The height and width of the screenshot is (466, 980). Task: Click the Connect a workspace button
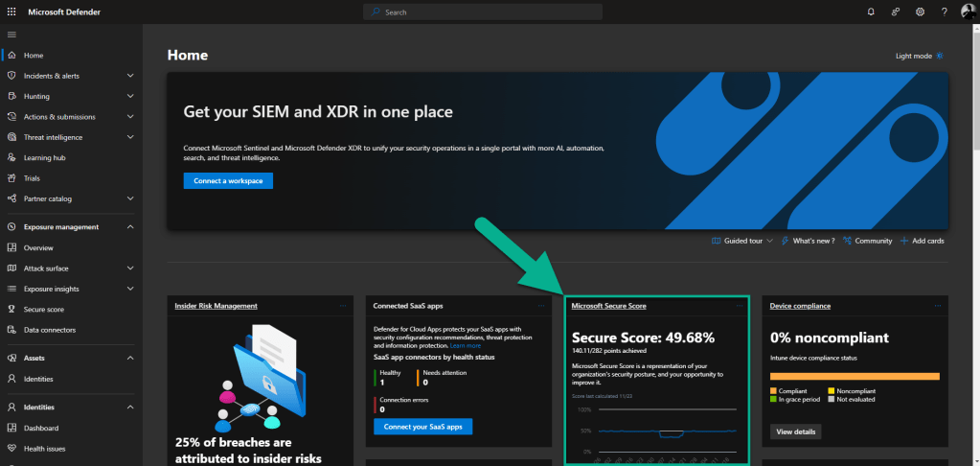pyautogui.click(x=228, y=180)
